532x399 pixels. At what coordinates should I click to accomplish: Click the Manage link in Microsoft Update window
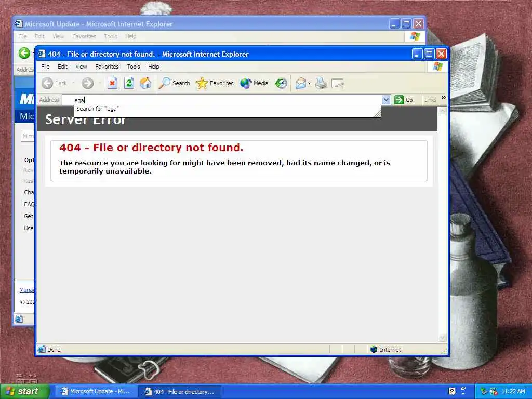click(27, 290)
